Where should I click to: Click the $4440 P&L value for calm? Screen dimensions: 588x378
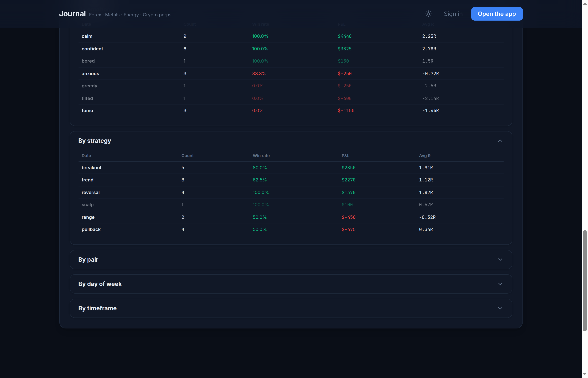point(345,36)
